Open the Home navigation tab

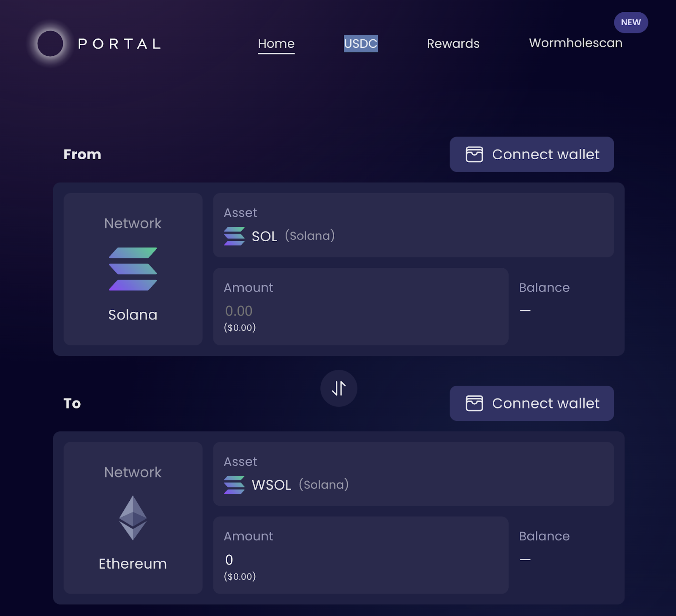pyautogui.click(x=276, y=44)
